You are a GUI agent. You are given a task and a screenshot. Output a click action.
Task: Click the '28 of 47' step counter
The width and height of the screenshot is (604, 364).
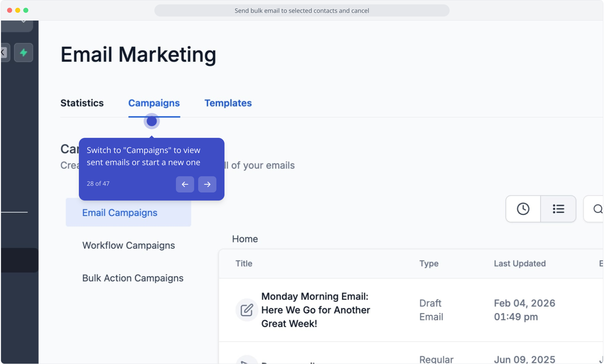(x=98, y=184)
